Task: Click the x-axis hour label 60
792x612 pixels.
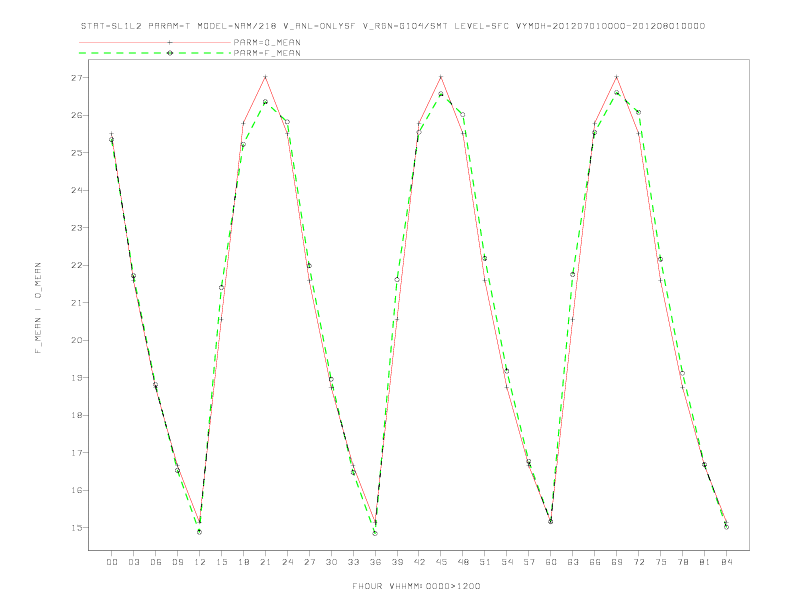Action: tap(551, 562)
